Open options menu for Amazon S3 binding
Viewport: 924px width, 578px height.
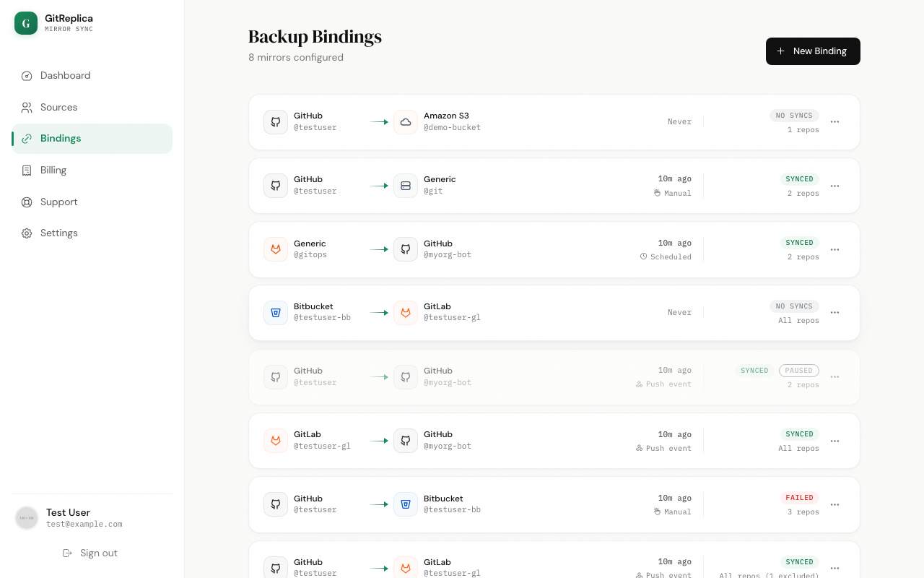point(834,122)
